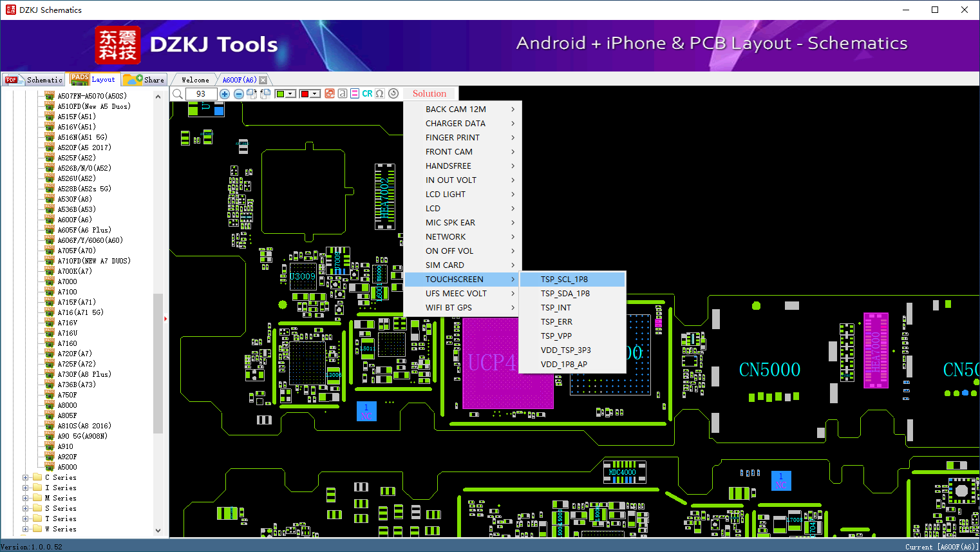Collapse the left panel via red arrow
Image resolution: width=980 pixels, height=552 pixels.
pos(165,319)
